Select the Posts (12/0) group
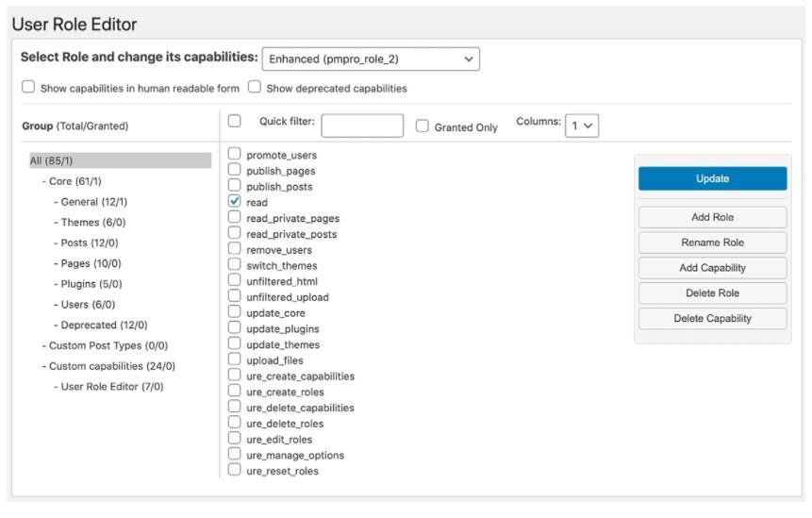812x518 pixels. coord(86,242)
